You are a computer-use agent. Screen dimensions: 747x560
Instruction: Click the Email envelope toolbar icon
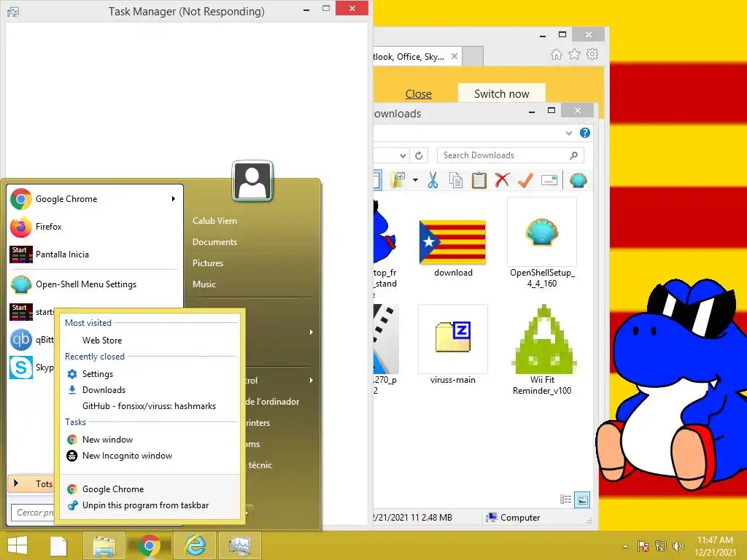pos(549,181)
